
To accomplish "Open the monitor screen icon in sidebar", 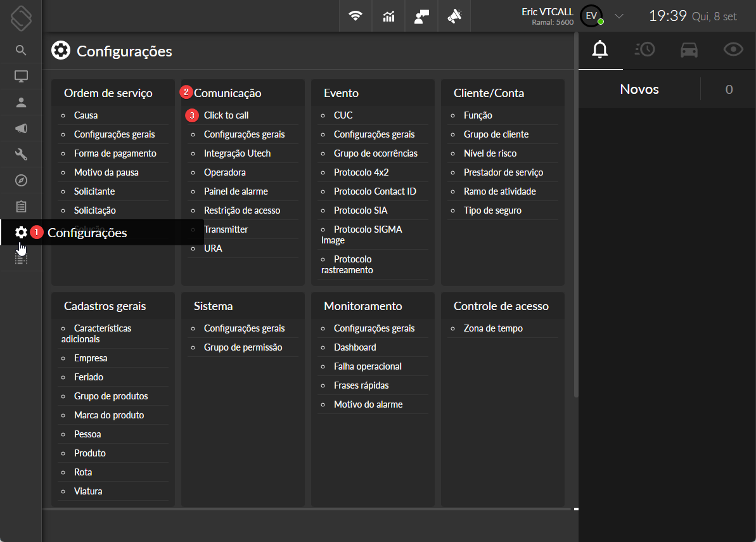I will [x=21, y=77].
